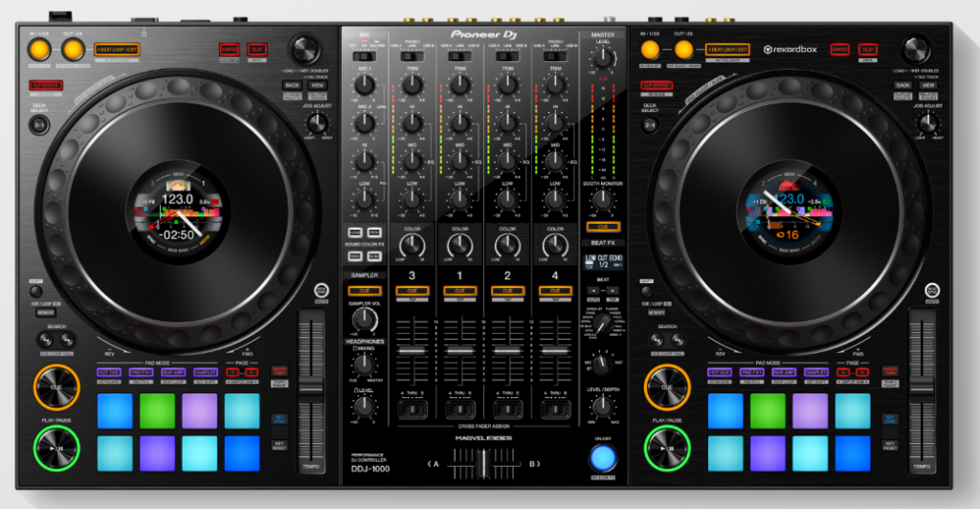
Task: Click the right deck browse rotary selector
Action: [x=916, y=49]
